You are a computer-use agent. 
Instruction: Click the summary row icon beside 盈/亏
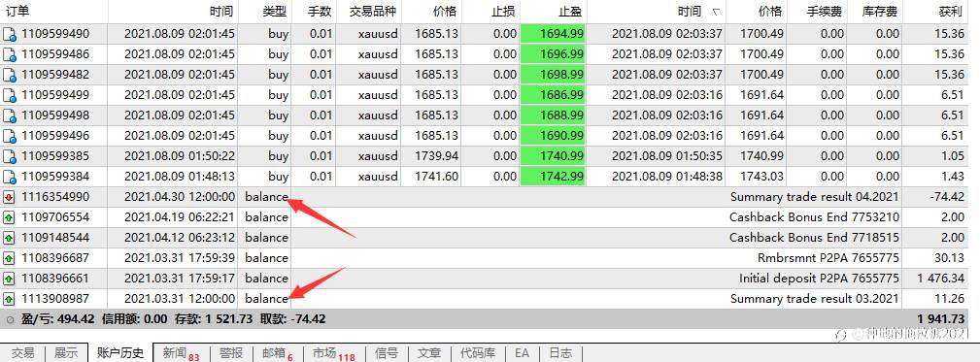(x=10, y=319)
